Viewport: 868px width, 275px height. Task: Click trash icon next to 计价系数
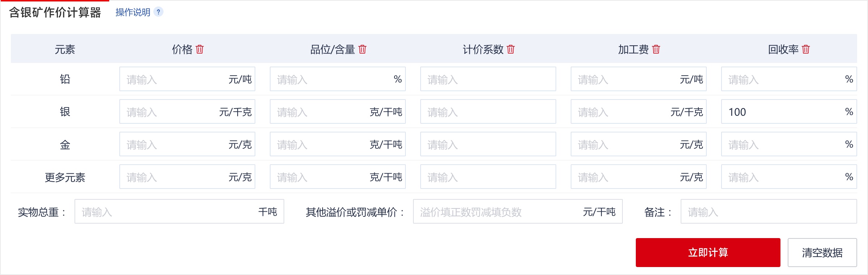coord(511,49)
